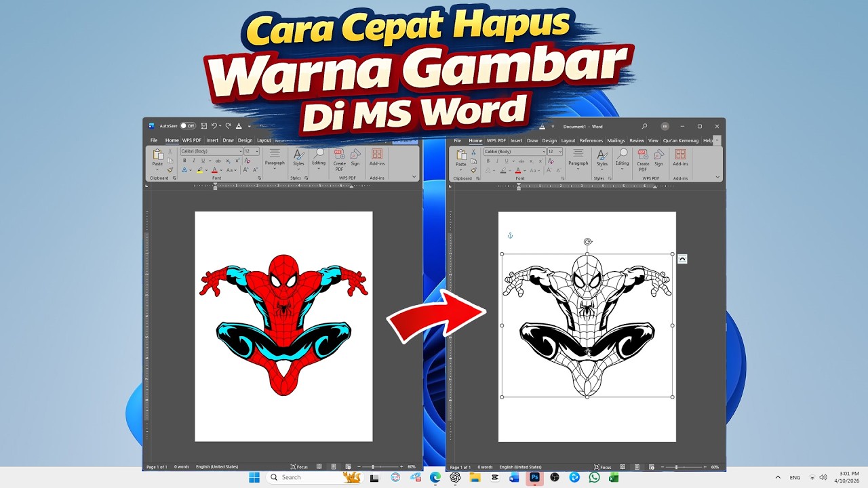Expand Styles gallery in right Word window
868x488 pixels.
[602, 159]
